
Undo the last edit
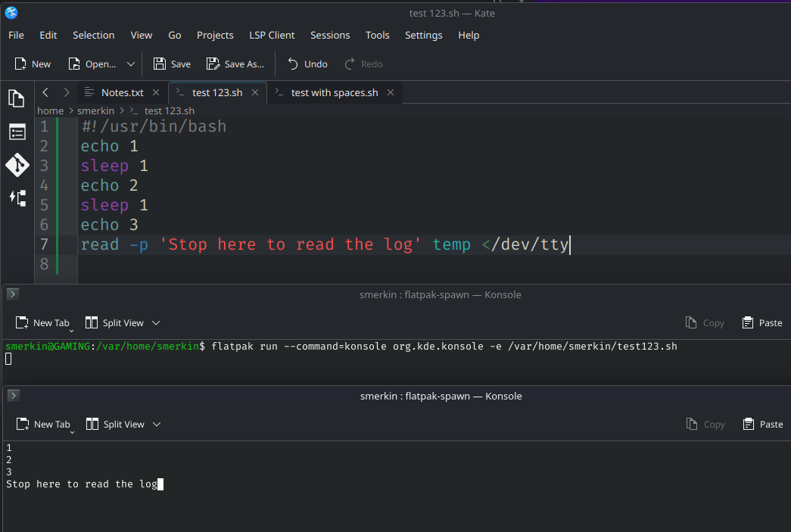coord(307,64)
